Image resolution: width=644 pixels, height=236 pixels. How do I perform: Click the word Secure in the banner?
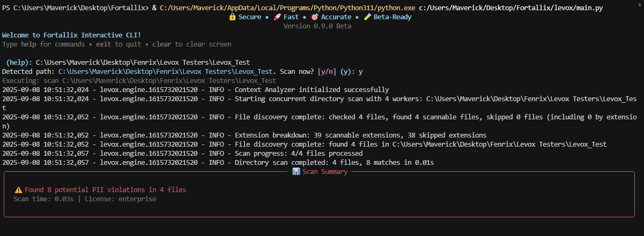pyautogui.click(x=250, y=17)
